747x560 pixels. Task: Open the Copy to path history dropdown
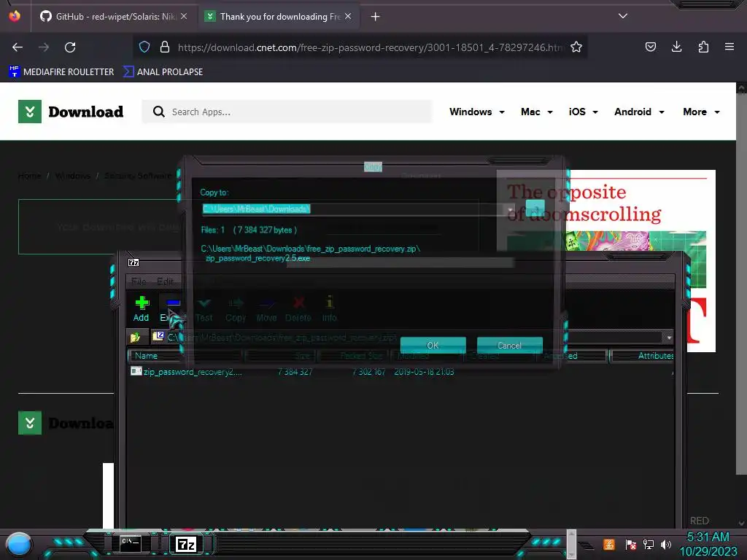(x=510, y=209)
